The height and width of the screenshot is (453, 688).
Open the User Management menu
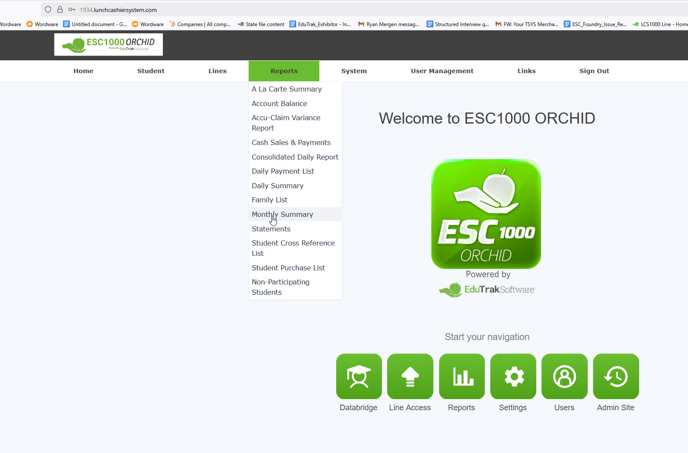[442, 71]
